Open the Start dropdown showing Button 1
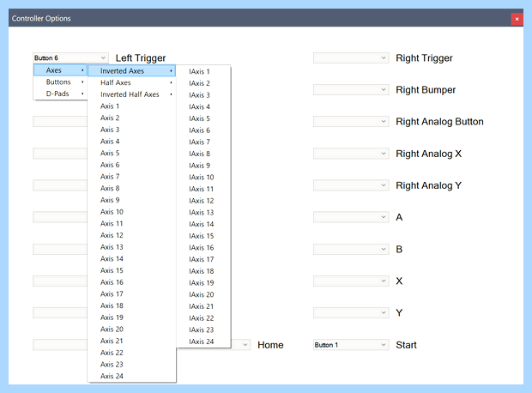Viewport: 532px width, 393px height. 351,345
